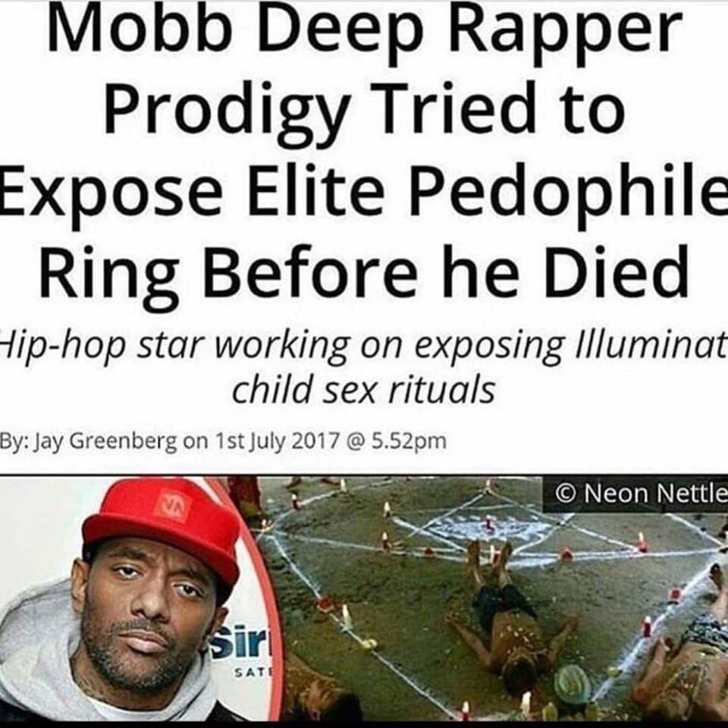The image size is (728, 728).
Task: Select the portrait photo of man in red cap
Action: pos(140,599)
